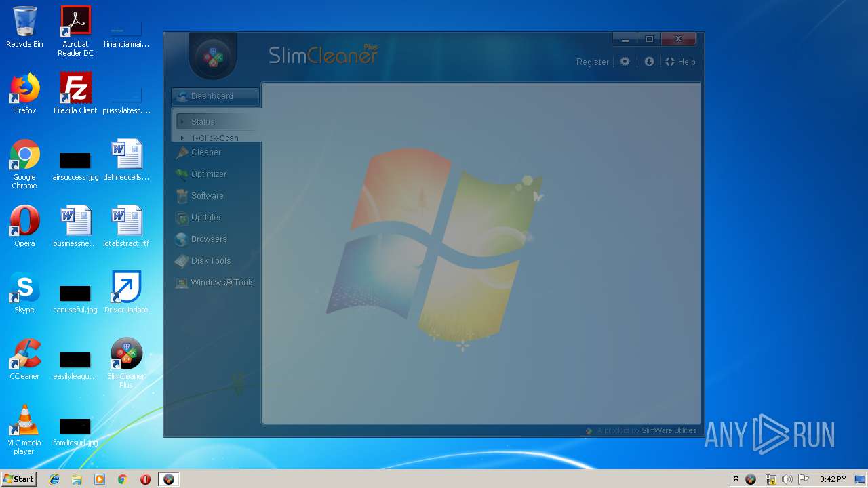Click the Cleaner broom icon
Viewport: 868px width, 488px height.
pyautogui.click(x=181, y=152)
